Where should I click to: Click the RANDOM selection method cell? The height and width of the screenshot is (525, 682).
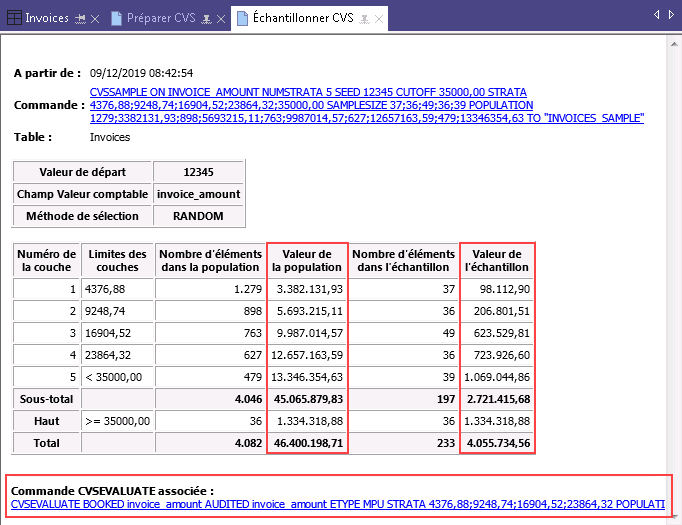[x=198, y=215]
